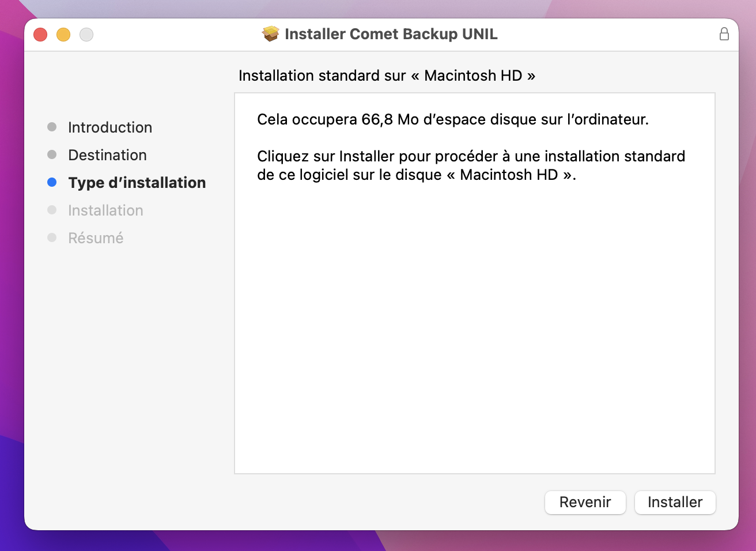Click the paragraph starting Cliquez sur Installer

coord(471,165)
